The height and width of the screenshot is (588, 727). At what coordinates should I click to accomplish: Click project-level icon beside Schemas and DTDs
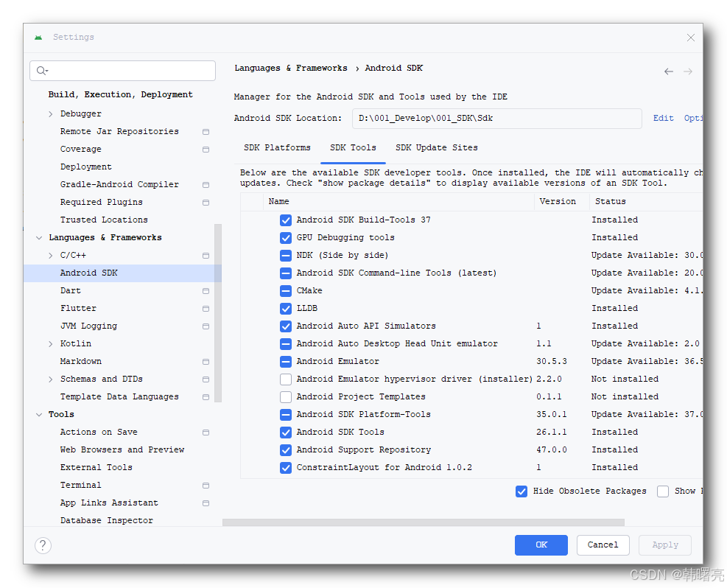coord(206,379)
